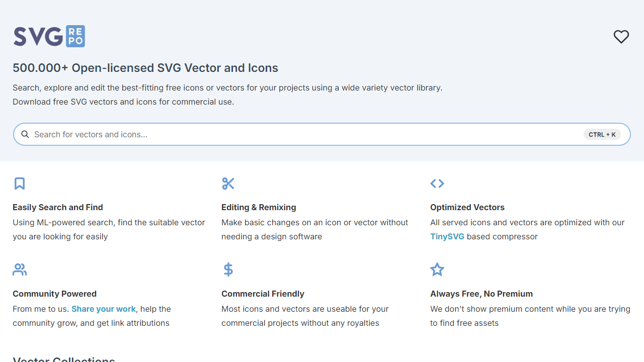
Task: Click the CTRL + K shortcut badge
Action: 602,134
